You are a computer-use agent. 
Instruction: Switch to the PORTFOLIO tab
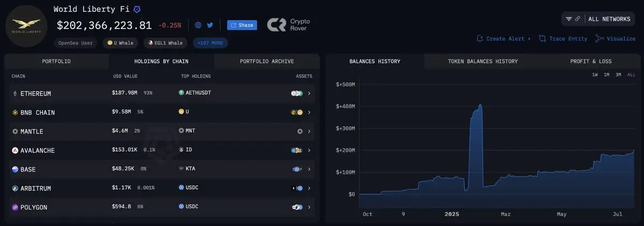pyautogui.click(x=56, y=61)
